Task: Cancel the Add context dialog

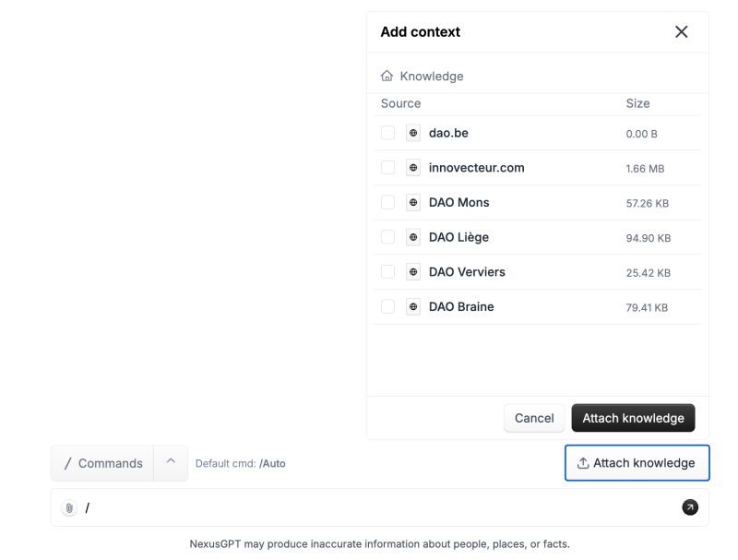Action: coord(534,418)
